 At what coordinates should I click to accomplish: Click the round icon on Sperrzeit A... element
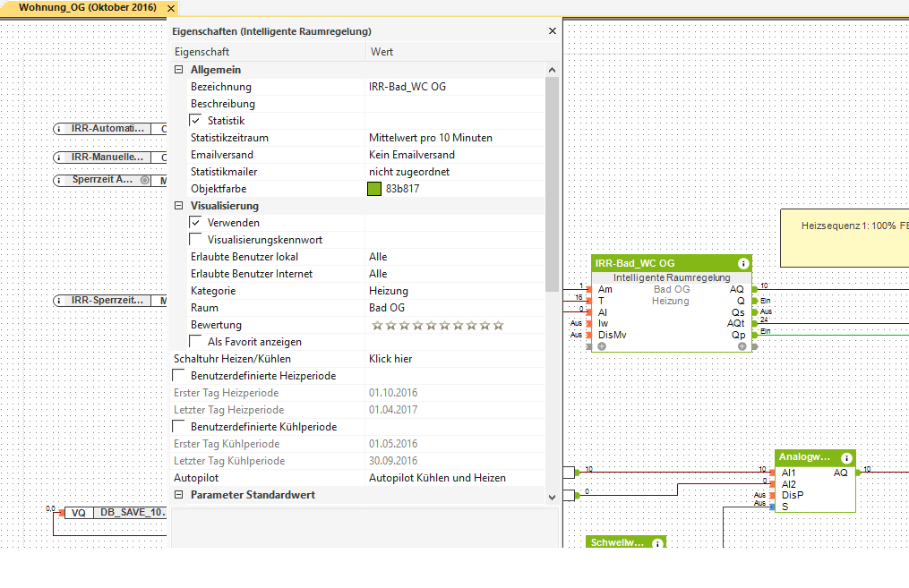pyautogui.click(x=143, y=180)
